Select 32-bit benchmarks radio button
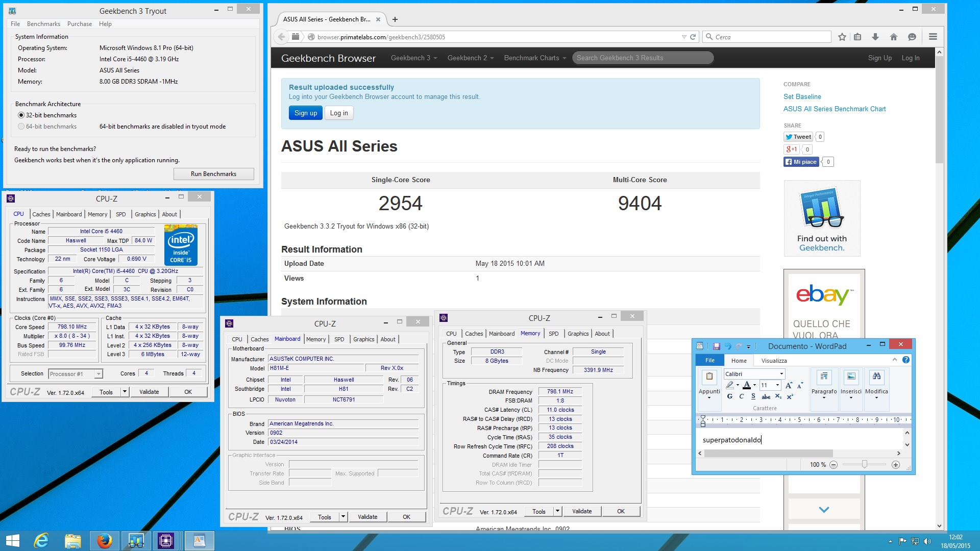 point(21,115)
